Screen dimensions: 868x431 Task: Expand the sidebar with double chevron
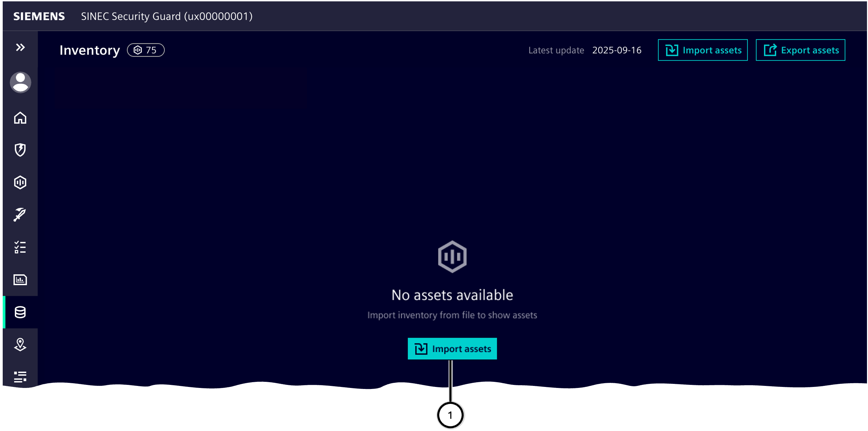pyautogui.click(x=20, y=47)
